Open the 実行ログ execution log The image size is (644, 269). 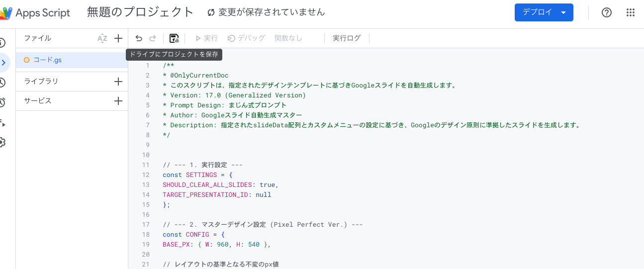(x=347, y=38)
